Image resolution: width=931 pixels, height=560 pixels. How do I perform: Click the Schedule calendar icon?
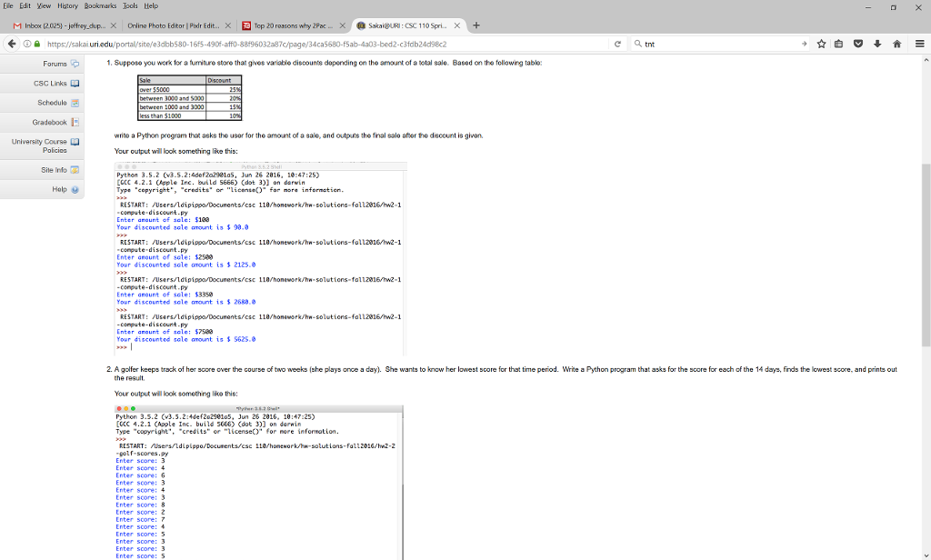click(75, 103)
